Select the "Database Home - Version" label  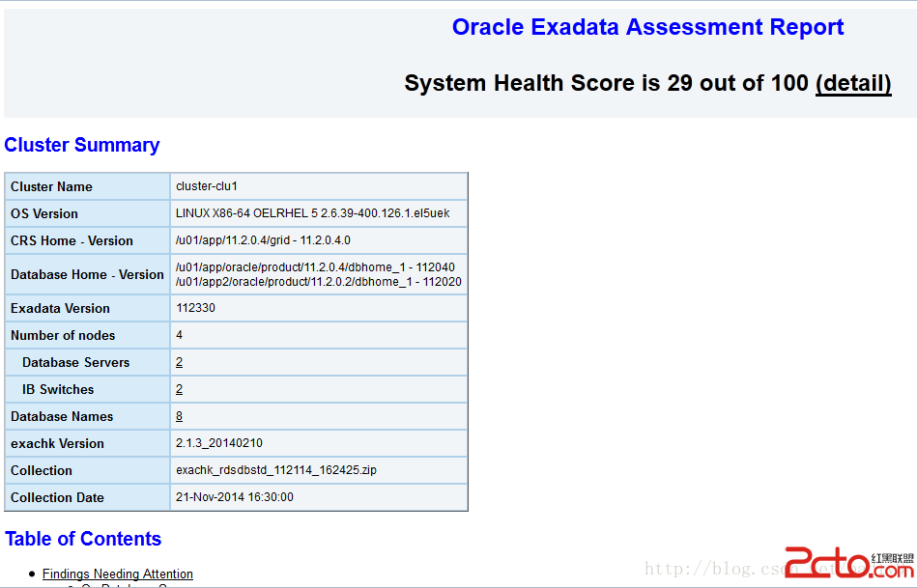tap(87, 275)
